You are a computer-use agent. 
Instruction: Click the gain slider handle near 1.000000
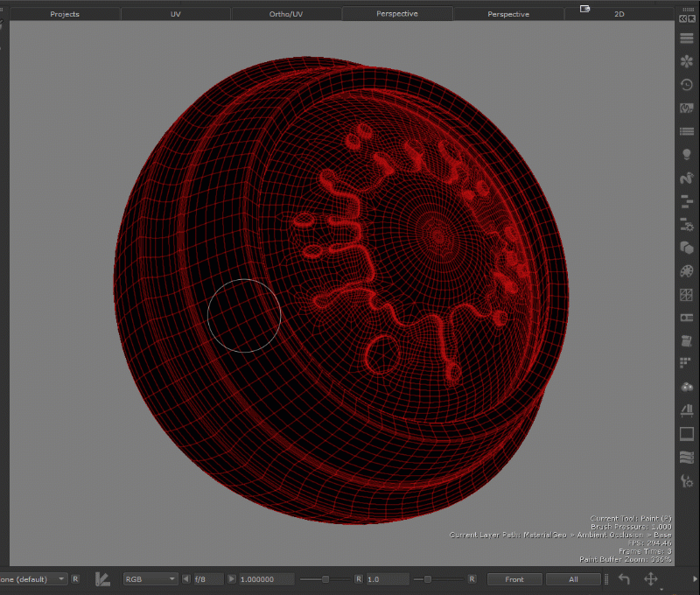click(x=325, y=579)
